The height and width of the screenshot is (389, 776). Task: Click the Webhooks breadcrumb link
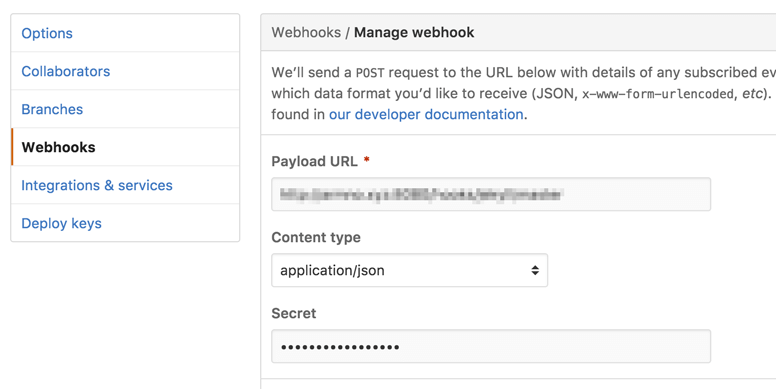point(306,33)
